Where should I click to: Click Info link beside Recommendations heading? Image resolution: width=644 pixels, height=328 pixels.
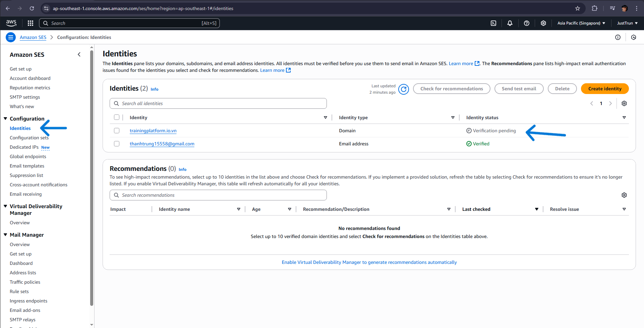tap(182, 170)
